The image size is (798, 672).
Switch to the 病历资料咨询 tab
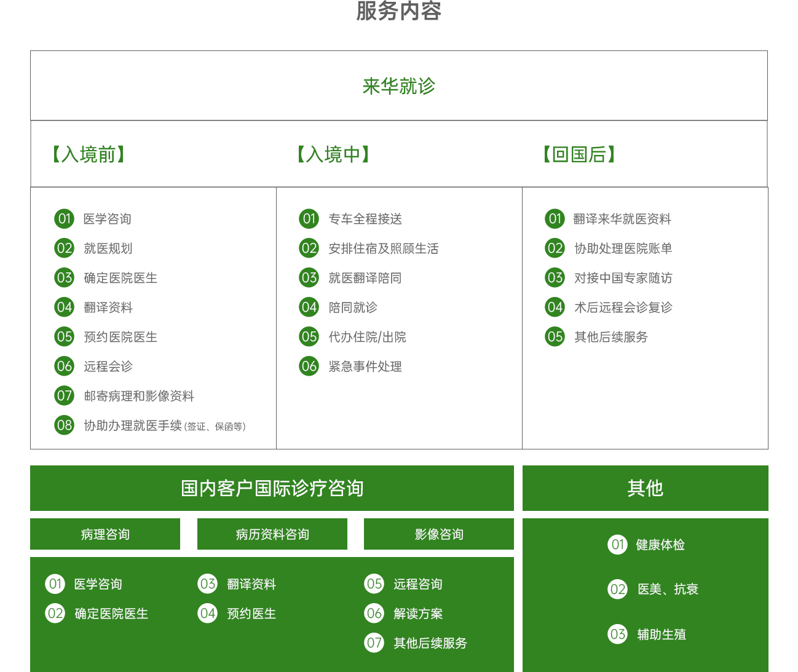click(x=272, y=534)
